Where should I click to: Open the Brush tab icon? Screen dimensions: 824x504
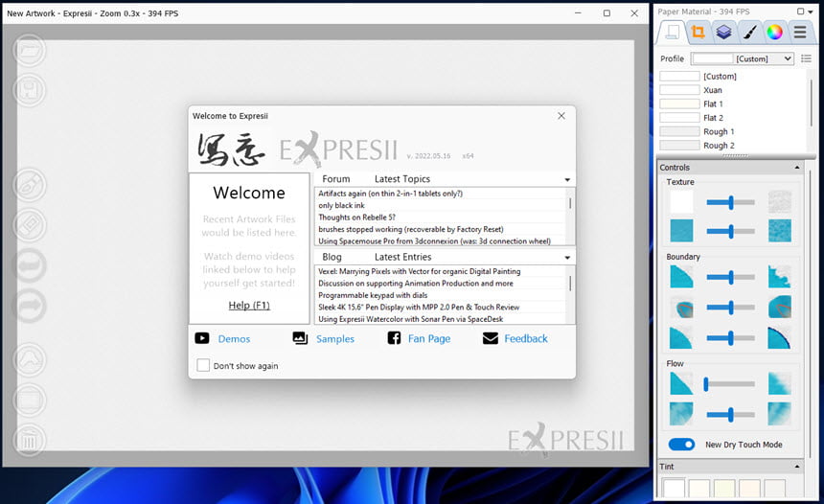tap(749, 32)
